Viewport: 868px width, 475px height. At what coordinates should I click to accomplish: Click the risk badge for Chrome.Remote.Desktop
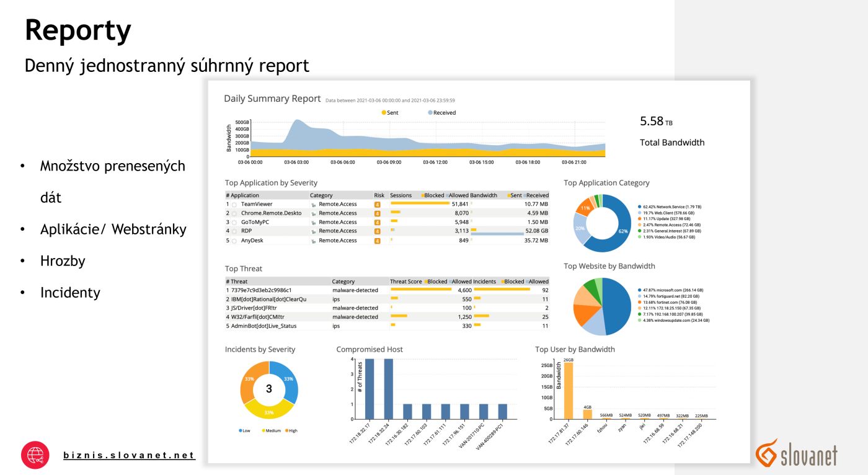[377, 213]
